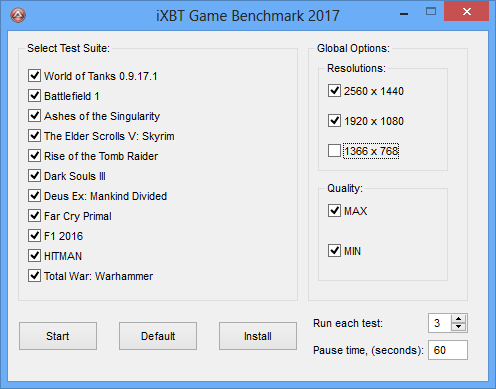Image resolution: width=496 pixels, height=389 pixels.
Task: Click the iXBT app icon in title bar
Action: [x=18, y=15]
